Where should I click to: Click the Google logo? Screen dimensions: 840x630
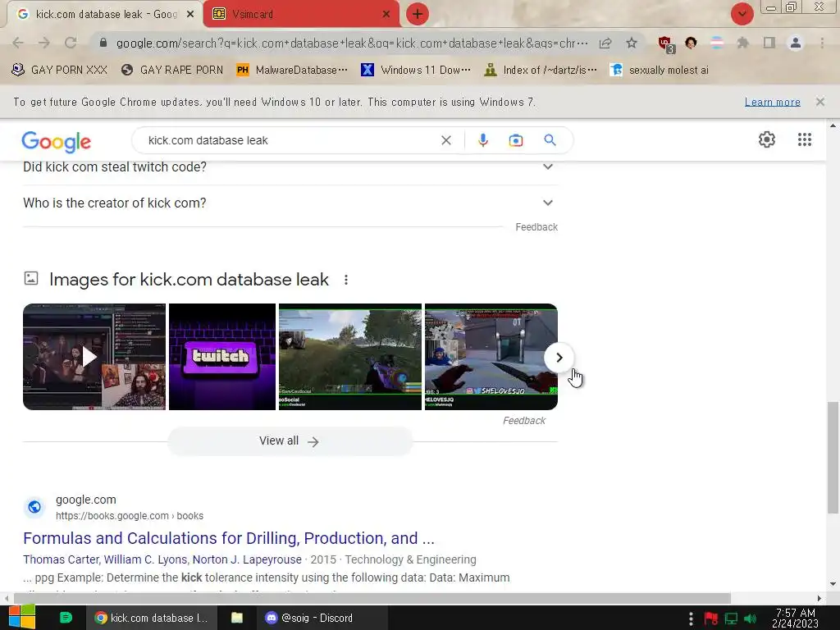[57, 141]
